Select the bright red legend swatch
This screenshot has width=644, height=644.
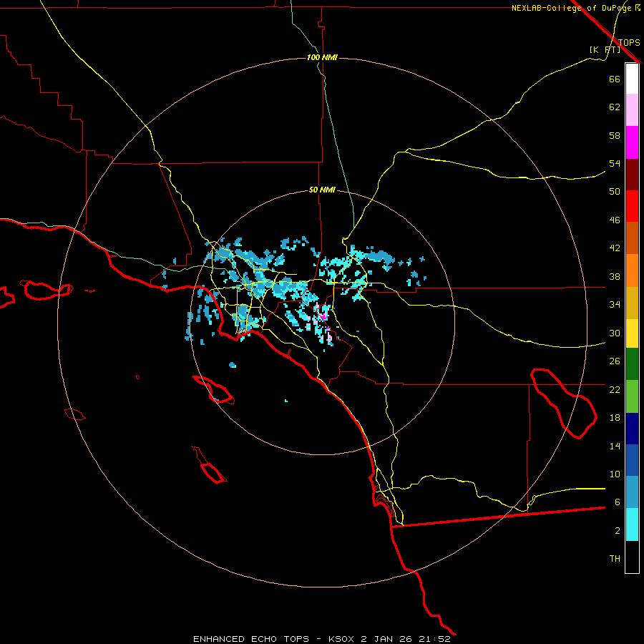click(632, 206)
